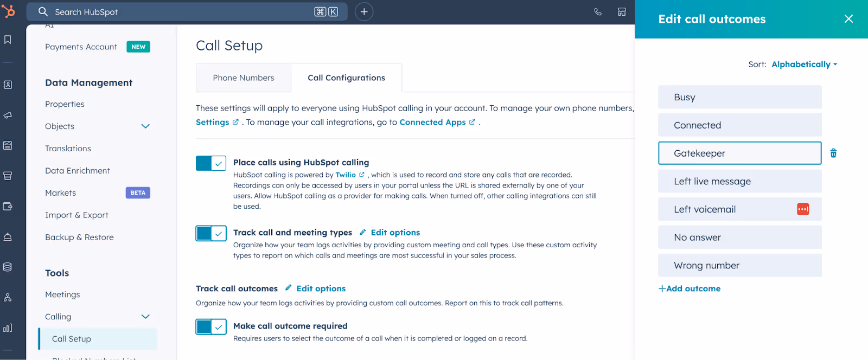Viewport: 868px width, 360px height.
Task: Toggle Track call and meeting types switch
Action: pos(211,233)
